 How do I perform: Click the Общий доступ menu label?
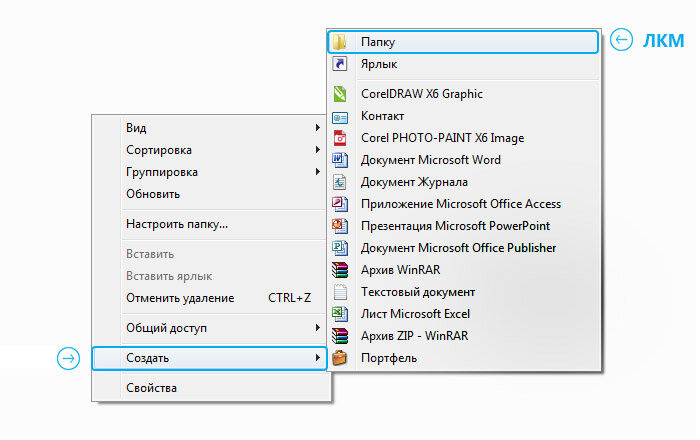coord(166,328)
